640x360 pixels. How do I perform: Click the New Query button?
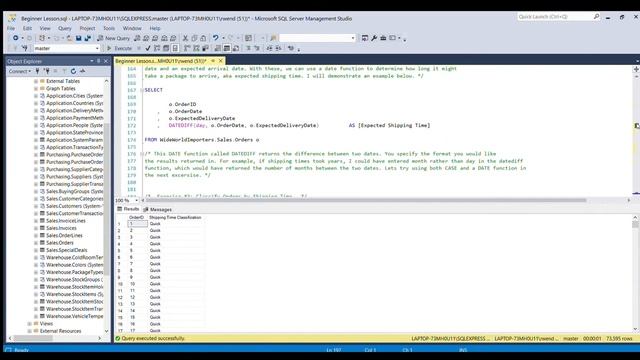pyautogui.click(x=113, y=38)
